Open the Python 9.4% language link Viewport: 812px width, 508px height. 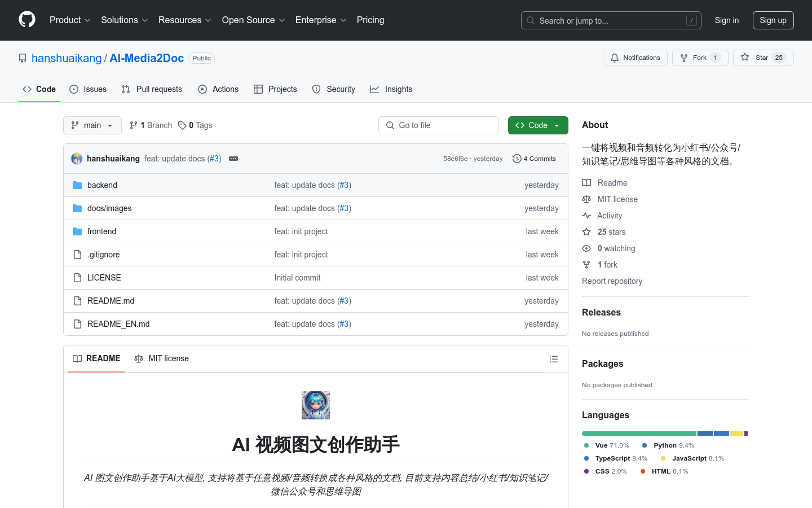[x=668, y=445]
